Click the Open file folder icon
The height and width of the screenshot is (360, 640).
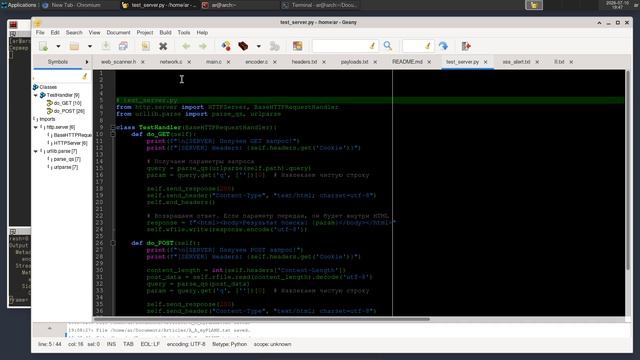pyautogui.click(x=74, y=46)
